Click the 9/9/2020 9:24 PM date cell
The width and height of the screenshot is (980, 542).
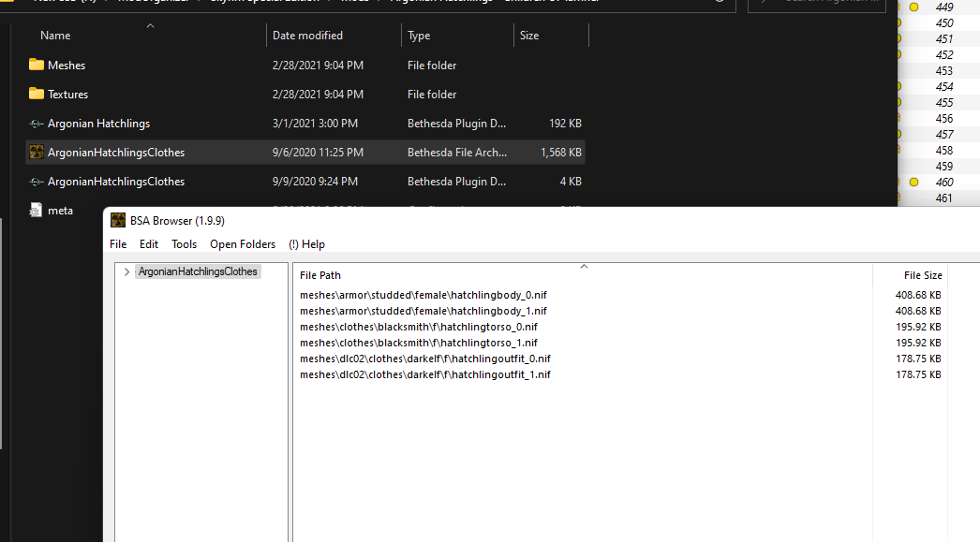[315, 182]
